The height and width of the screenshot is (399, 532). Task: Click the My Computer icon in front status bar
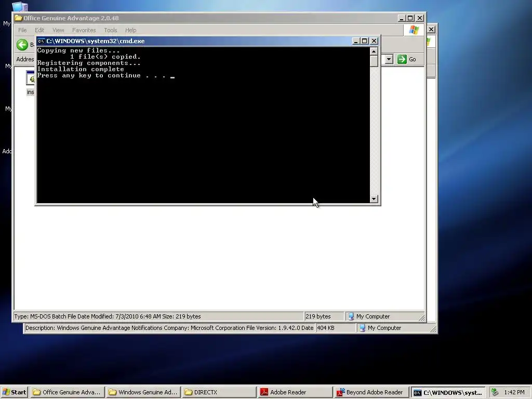351,316
